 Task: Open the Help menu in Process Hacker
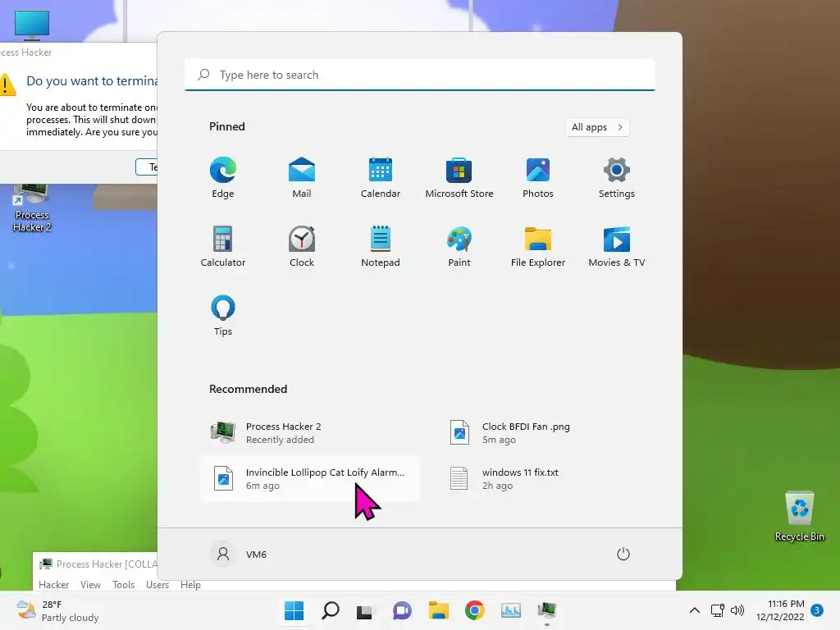190,584
